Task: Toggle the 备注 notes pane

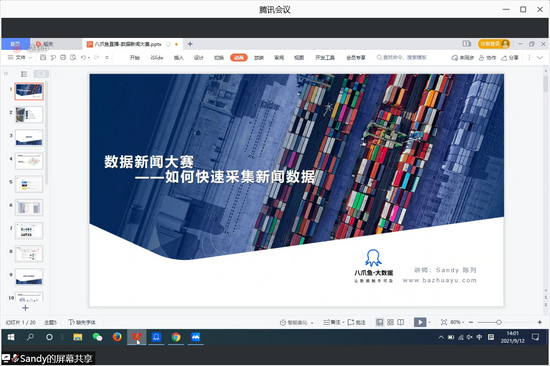Action: [x=332, y=322]
